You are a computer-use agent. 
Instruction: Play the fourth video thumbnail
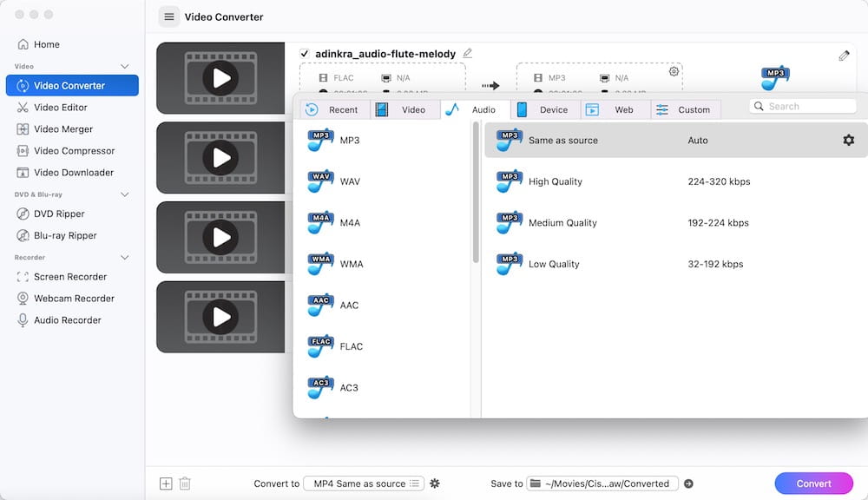pyautogui.click(x=220, y=318)
